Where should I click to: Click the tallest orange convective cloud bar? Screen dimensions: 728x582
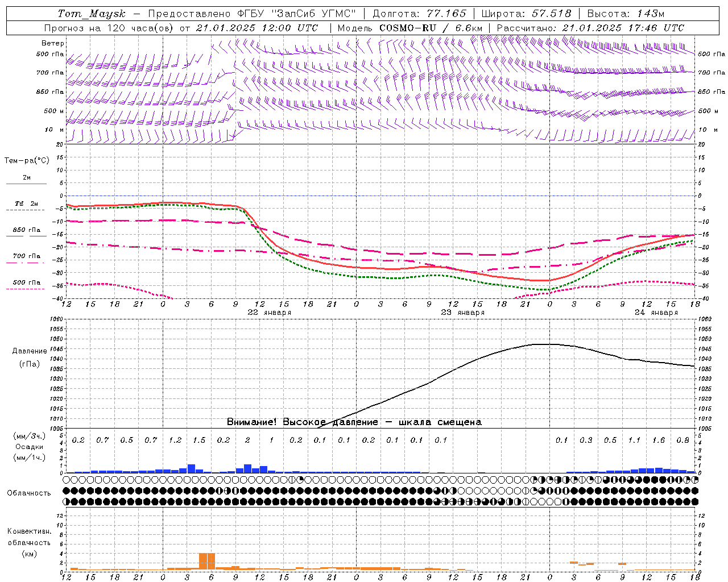[x=207, y=562]
